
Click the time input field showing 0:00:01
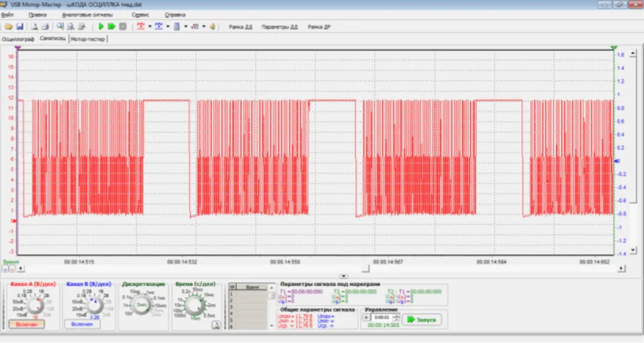coord(381,317)
